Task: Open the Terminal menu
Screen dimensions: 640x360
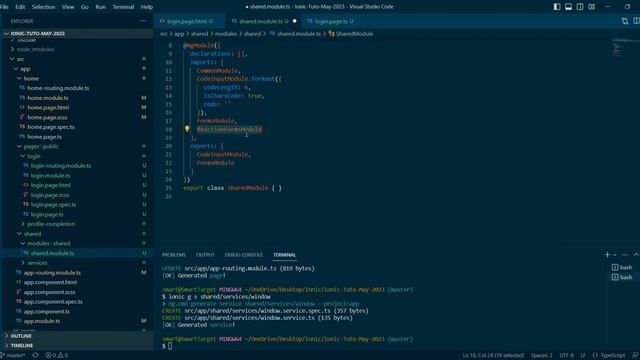Action: [x=123, y=7]
